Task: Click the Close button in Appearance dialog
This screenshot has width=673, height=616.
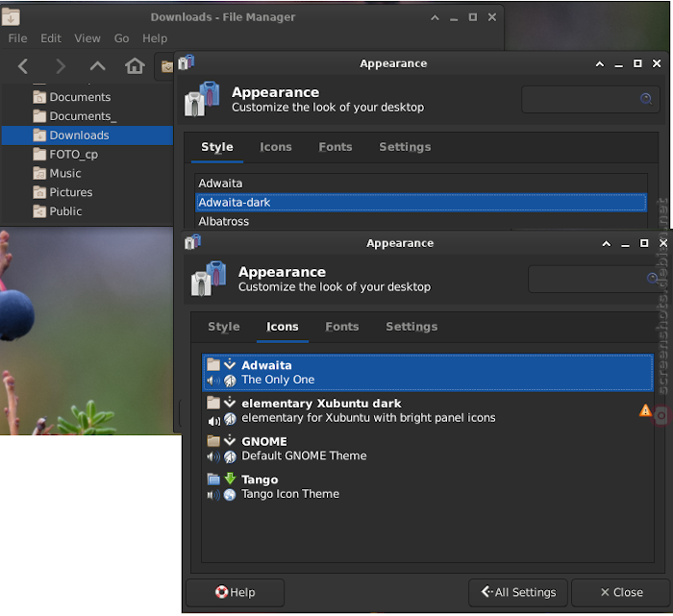Action: tap(621, 593)
